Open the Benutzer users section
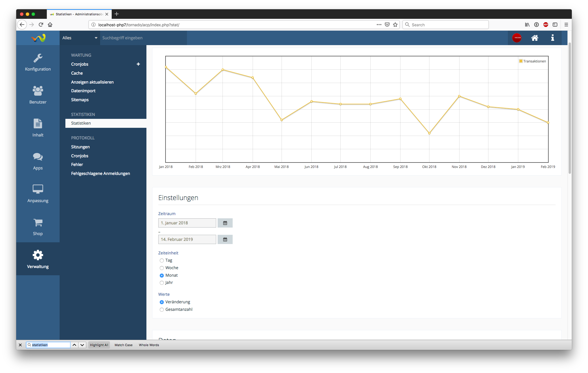588x373 pixels. point(38,95)
